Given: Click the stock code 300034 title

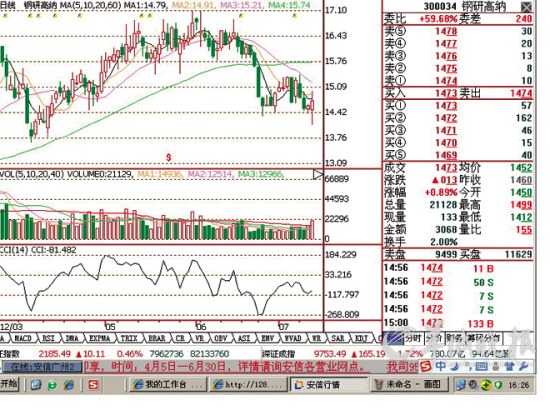Looking at the screenshot, I should pyautogui.click(x=440, y=6).
